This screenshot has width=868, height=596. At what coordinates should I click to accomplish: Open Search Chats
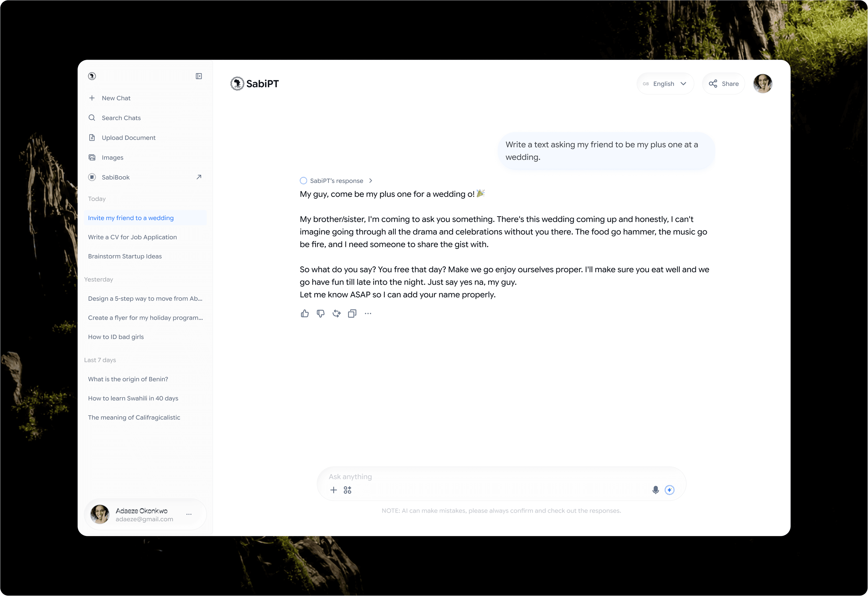coord(145,118)
